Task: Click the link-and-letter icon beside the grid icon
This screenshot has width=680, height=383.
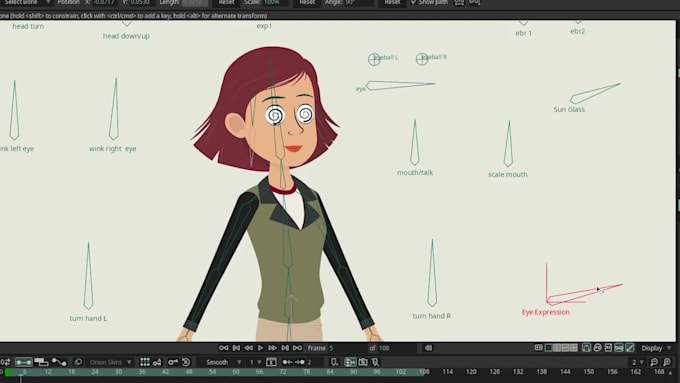Action: tap(157, 362)
